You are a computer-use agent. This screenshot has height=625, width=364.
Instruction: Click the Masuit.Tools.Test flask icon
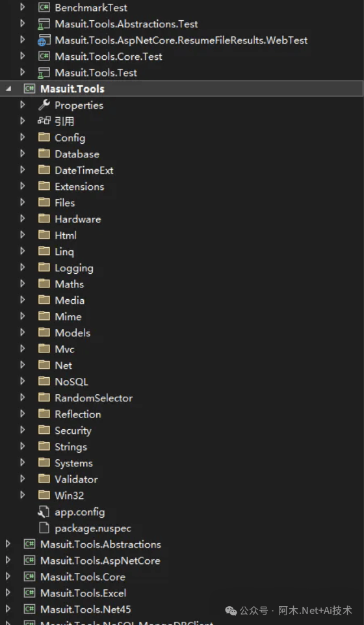point(44,73)
